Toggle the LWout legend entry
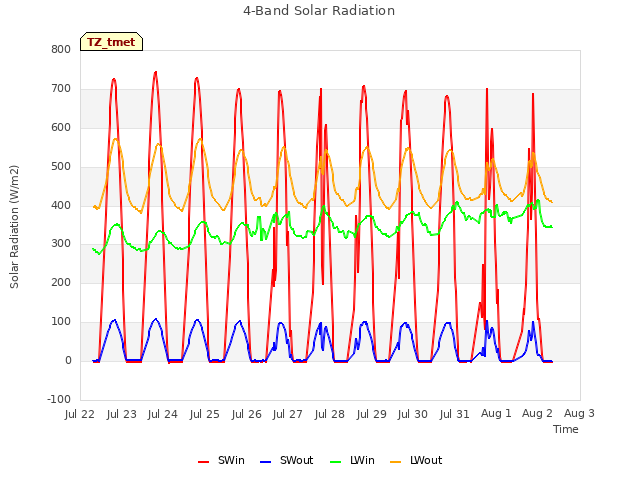Image resolution: width=640 pixels, height=480 pixels. 416,460
